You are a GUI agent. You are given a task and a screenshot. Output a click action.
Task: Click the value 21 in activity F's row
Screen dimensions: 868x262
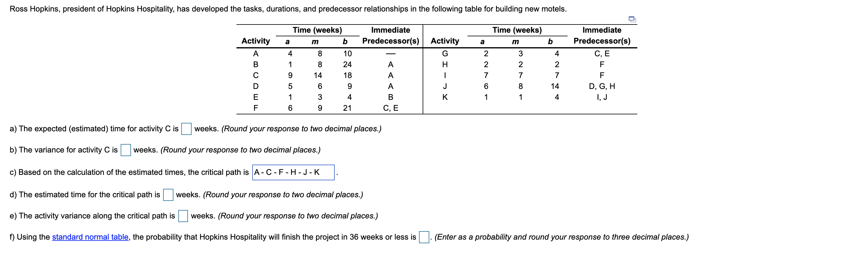(x=347, y=108)
